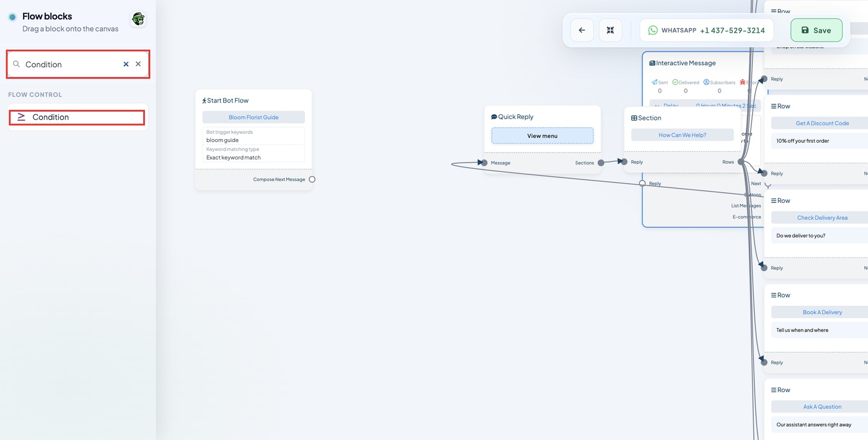
Task: Open the monkey avatar in Flow blocks panel
Action: point(138,19)
